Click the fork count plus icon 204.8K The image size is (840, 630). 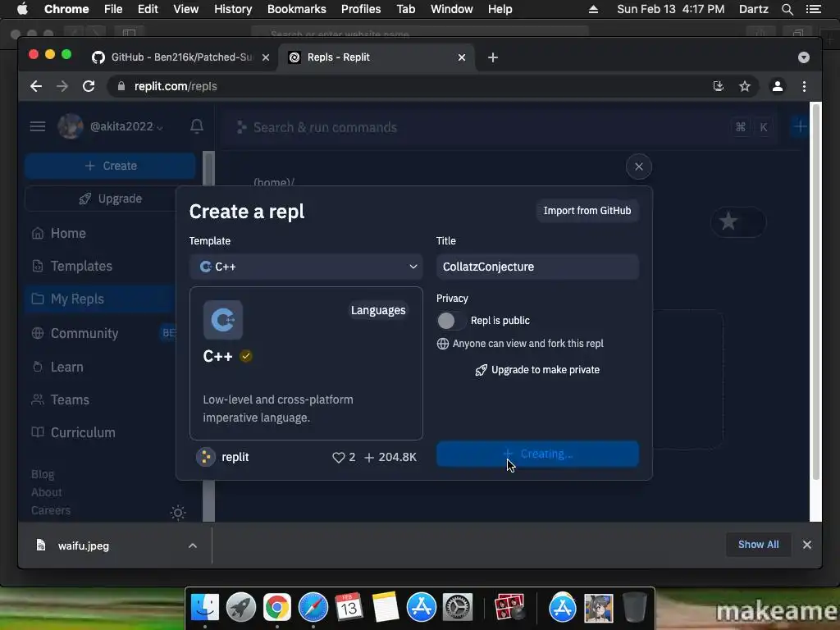coord(369,458)
